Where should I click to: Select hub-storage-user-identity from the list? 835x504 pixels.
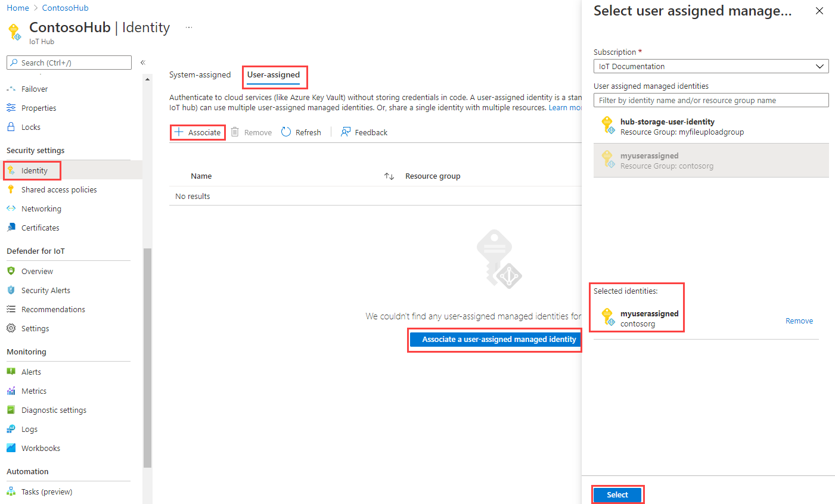(x=711, y=126)
